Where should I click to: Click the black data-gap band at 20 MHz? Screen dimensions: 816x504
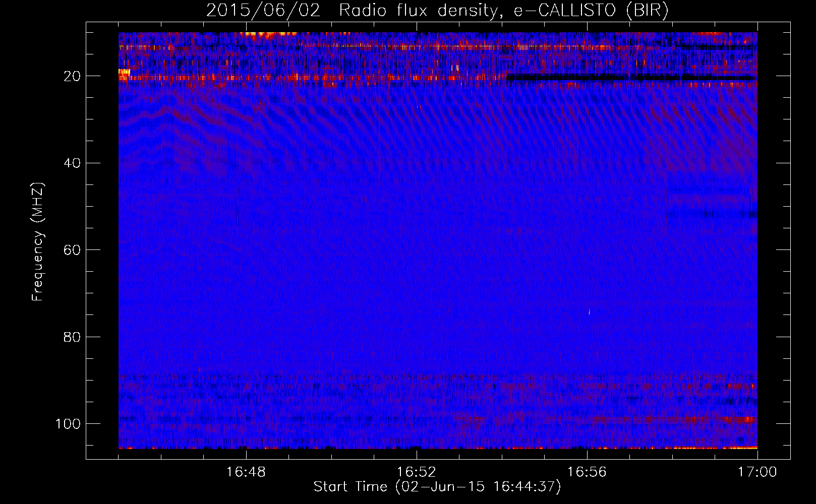click(x=631, y=78)
